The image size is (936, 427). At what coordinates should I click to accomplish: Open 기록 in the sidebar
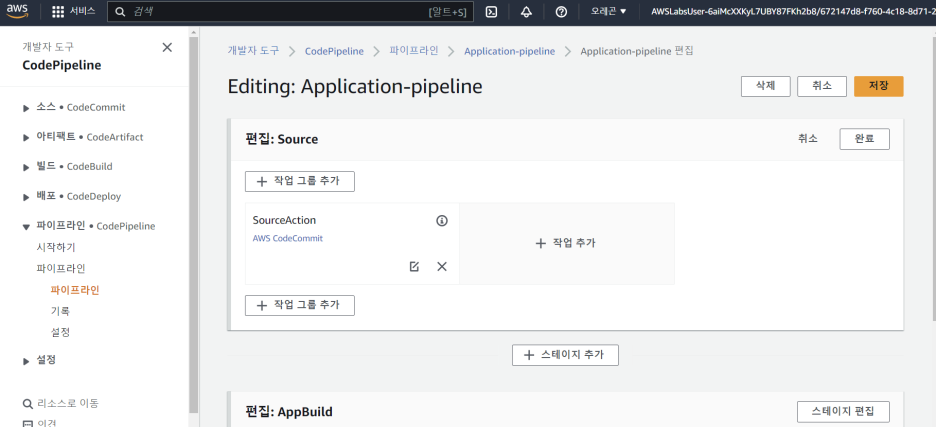[60, 311]
